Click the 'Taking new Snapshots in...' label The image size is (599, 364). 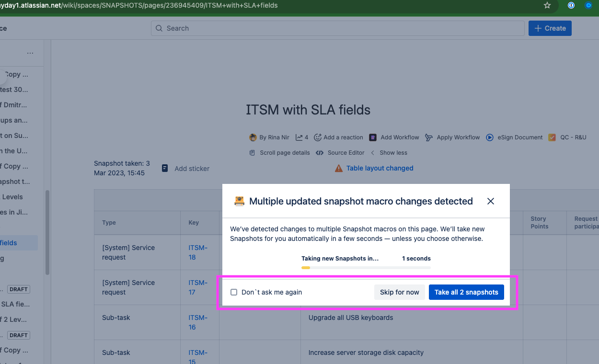(340, 259)
